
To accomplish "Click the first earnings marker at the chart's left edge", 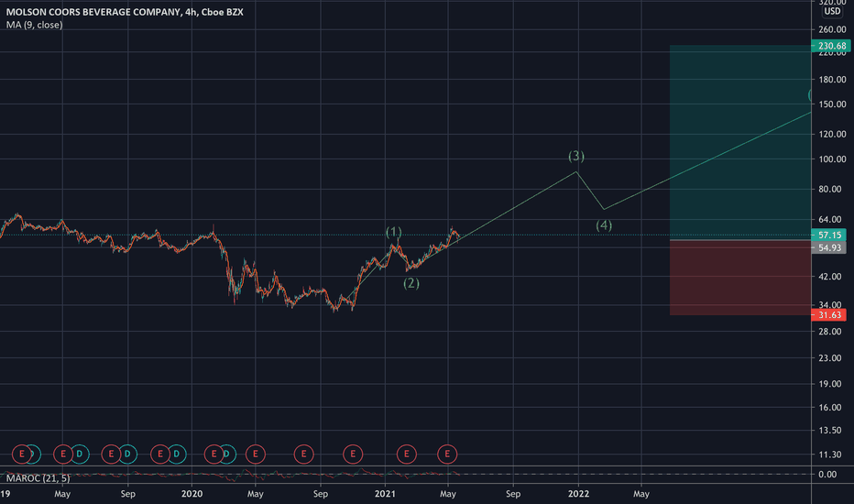I will click(22, 454).
